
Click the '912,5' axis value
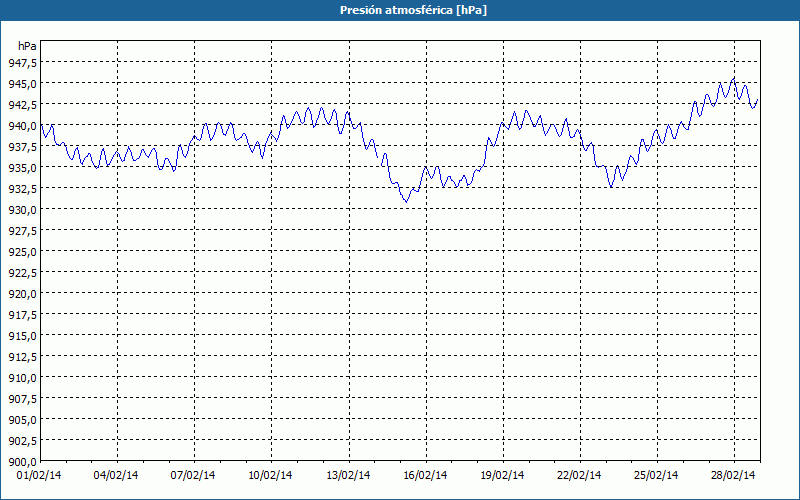(x=23, y=357)
